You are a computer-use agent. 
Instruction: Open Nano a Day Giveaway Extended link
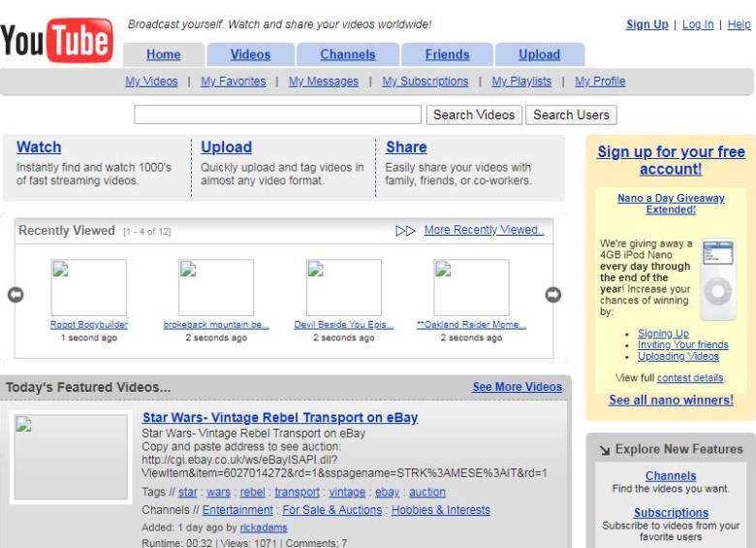671,204
